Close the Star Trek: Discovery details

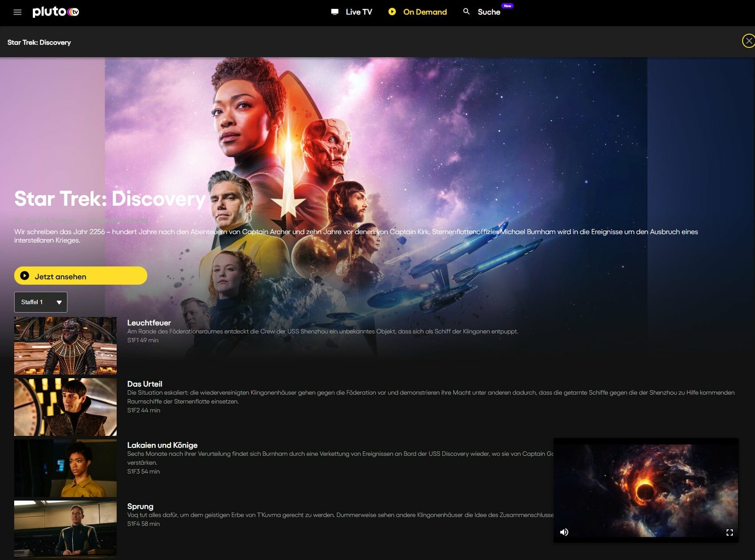click(x=749, y=41)
